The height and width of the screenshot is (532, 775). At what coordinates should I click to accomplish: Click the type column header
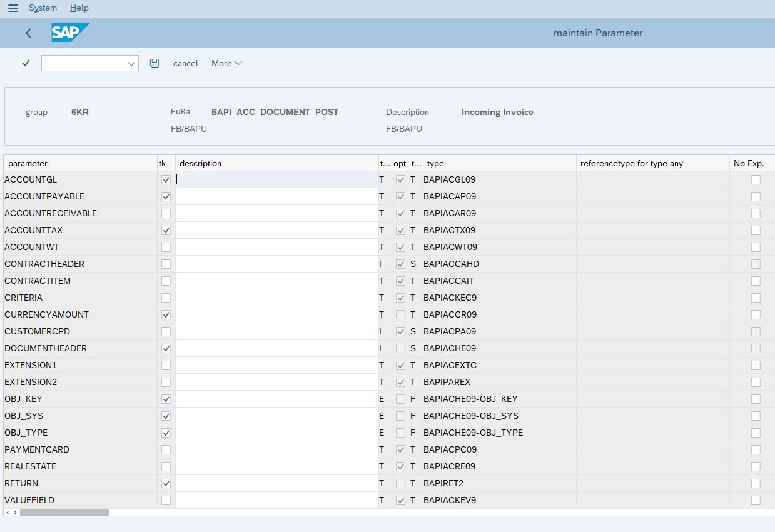pos(499,163)
